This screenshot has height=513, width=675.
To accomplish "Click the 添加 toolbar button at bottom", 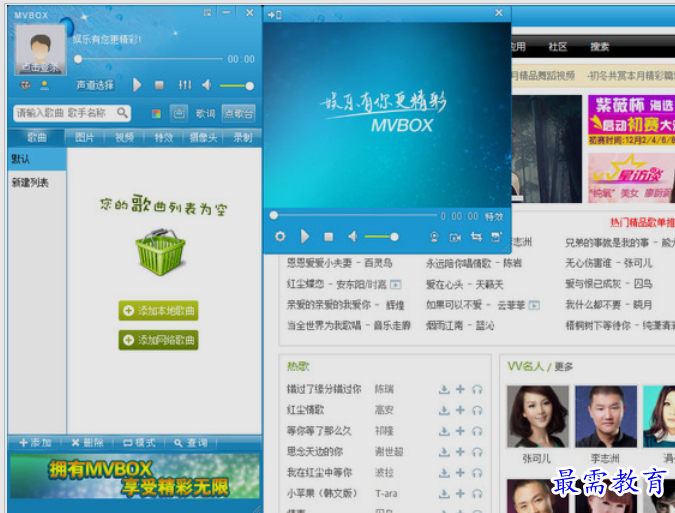I will 35,442.
